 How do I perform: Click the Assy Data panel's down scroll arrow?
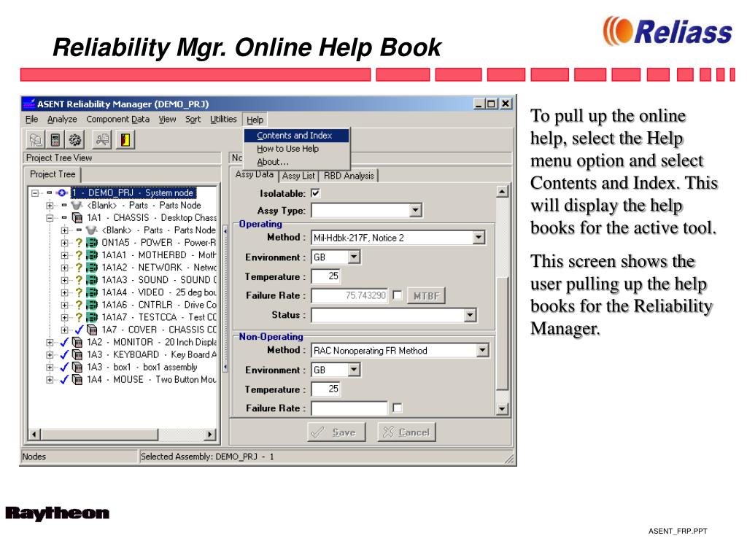pyautogui.click(x=502, y=408)
